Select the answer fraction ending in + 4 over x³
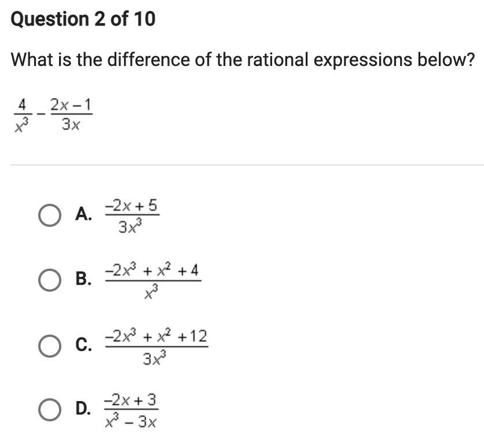484x448 pixels. pos(153,281)
